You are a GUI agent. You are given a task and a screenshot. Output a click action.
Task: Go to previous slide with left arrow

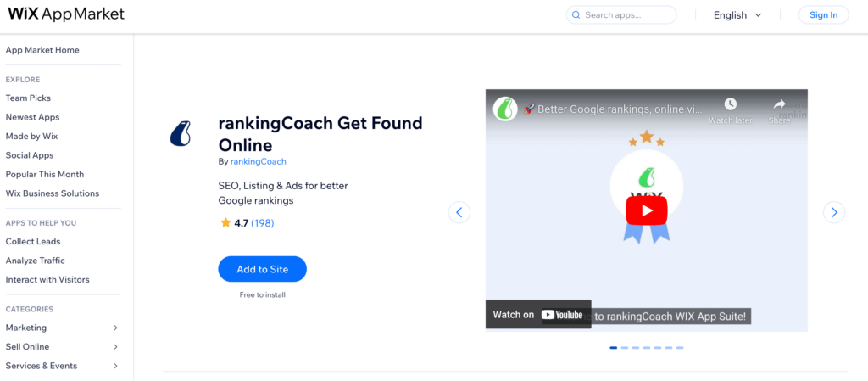pyautogui.click(x=459, y=212)
